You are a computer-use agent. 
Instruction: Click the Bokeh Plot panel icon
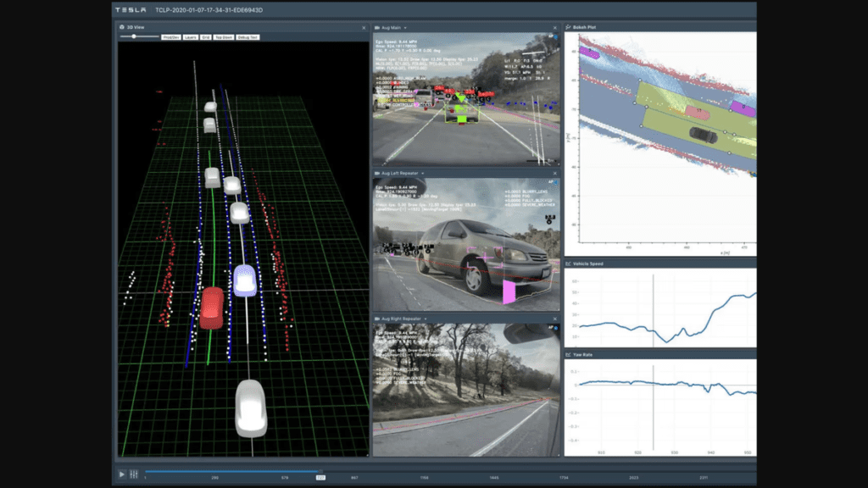pos(568,27)
